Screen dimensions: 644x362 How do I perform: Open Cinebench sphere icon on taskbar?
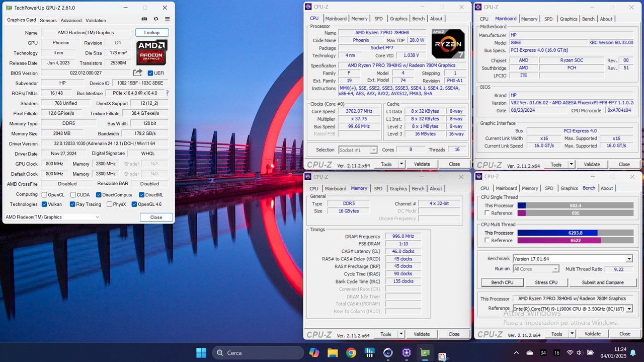[x=388, y=352]
